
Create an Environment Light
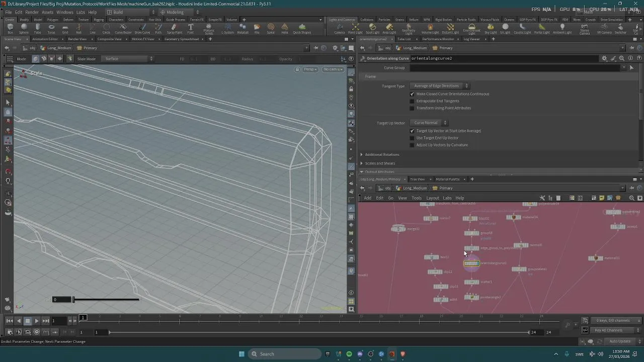(x=471, y=28)
